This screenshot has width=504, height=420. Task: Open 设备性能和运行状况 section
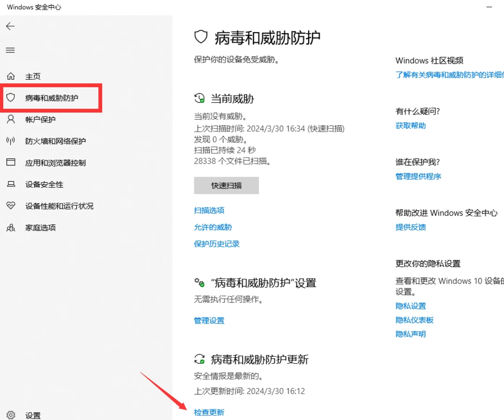click(59, 206)
